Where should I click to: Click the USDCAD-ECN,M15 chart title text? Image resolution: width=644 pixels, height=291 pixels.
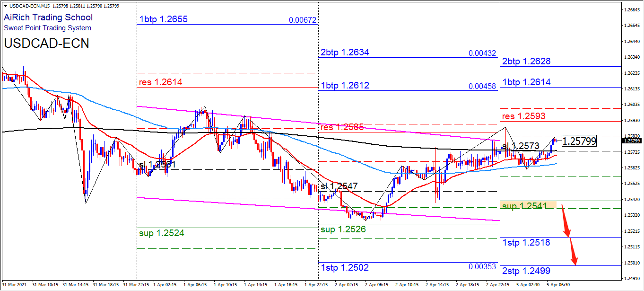point(30,6)
